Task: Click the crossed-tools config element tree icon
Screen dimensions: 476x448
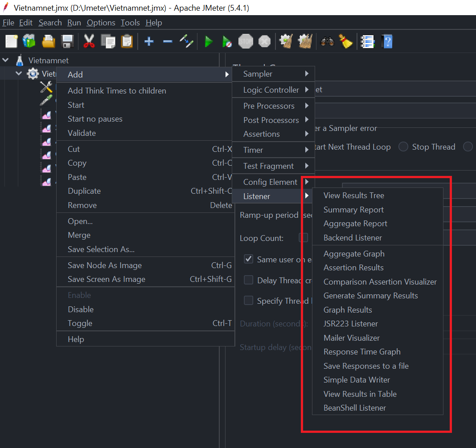Action: [46, 87]
